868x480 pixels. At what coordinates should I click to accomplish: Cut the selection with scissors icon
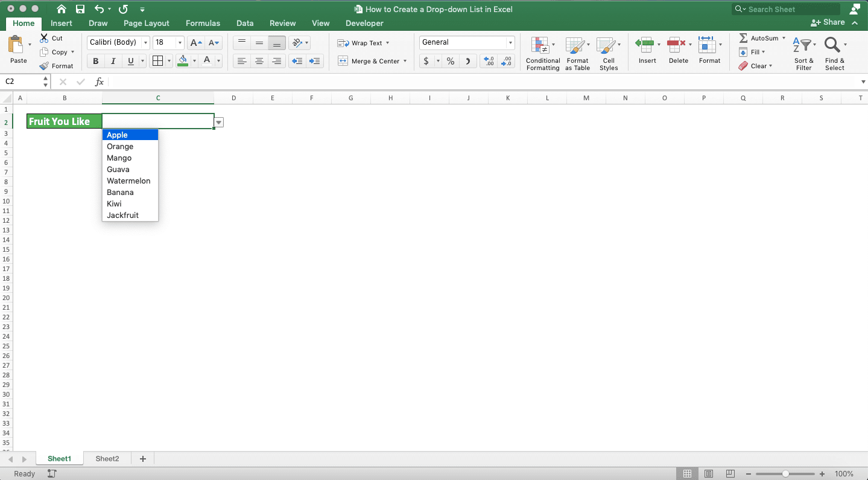click(44, 38)
